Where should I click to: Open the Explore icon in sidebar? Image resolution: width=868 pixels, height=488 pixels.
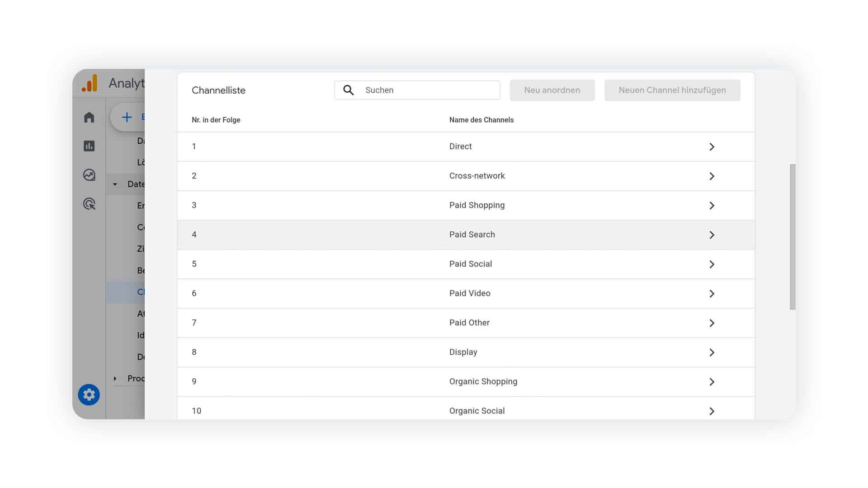click(89, 175)
